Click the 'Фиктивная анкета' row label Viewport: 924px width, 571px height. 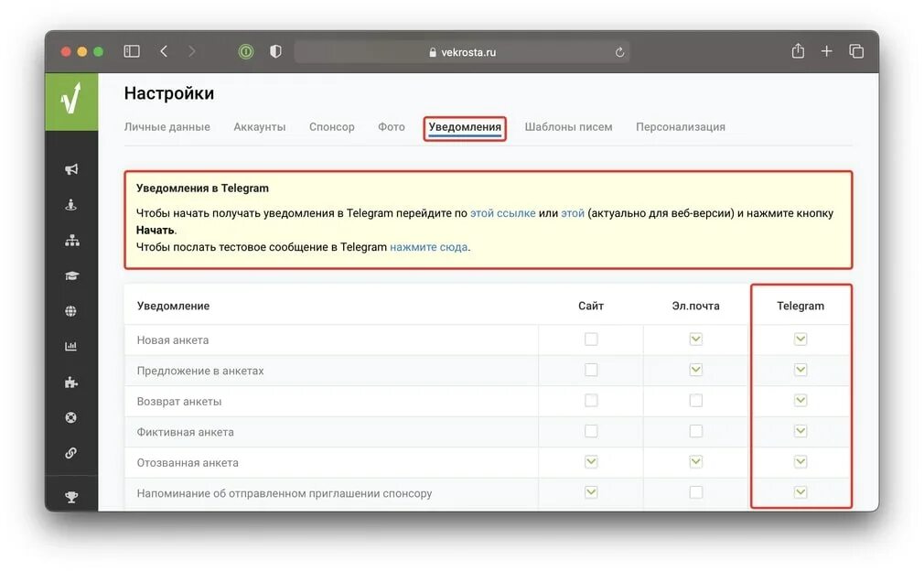click(185, 432)
